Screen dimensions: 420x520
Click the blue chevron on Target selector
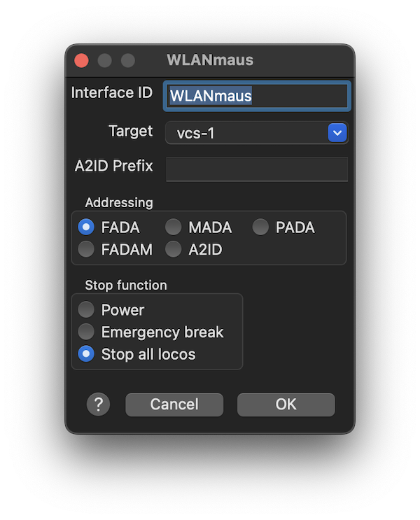coord(337,132)
